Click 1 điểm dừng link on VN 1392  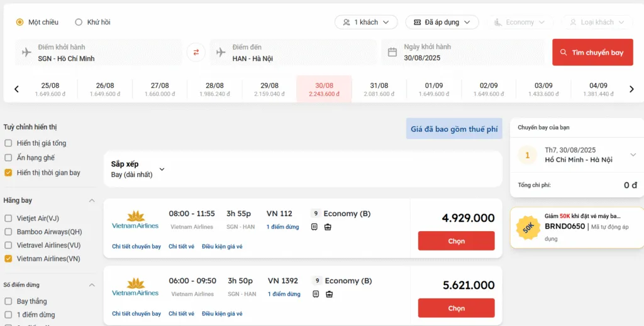tap(284, 294)
